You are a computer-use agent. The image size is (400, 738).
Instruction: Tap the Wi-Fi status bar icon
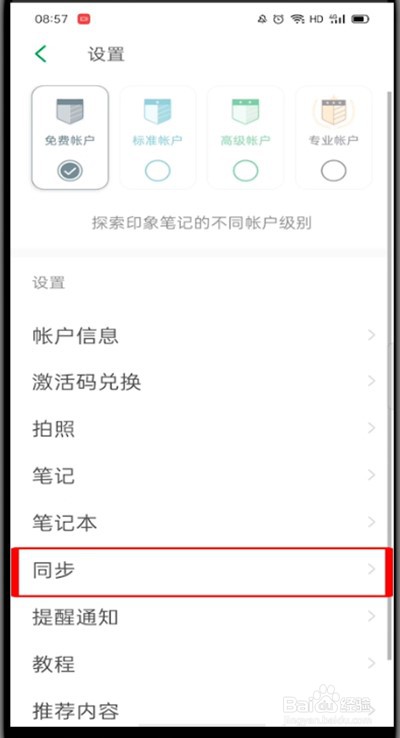[x=297, y=19]
